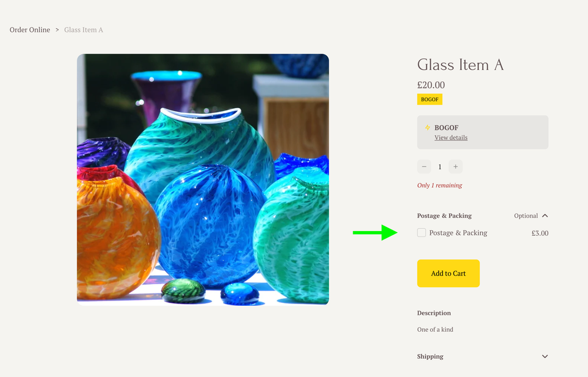
Task: Go to the Order Online breadcrumb
Action: click(30, 30)
